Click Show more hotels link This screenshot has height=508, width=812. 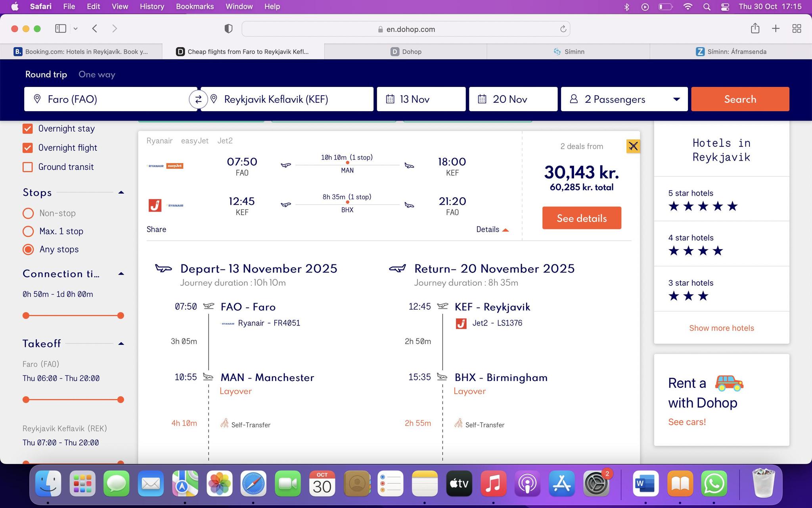tap(722, 328)
